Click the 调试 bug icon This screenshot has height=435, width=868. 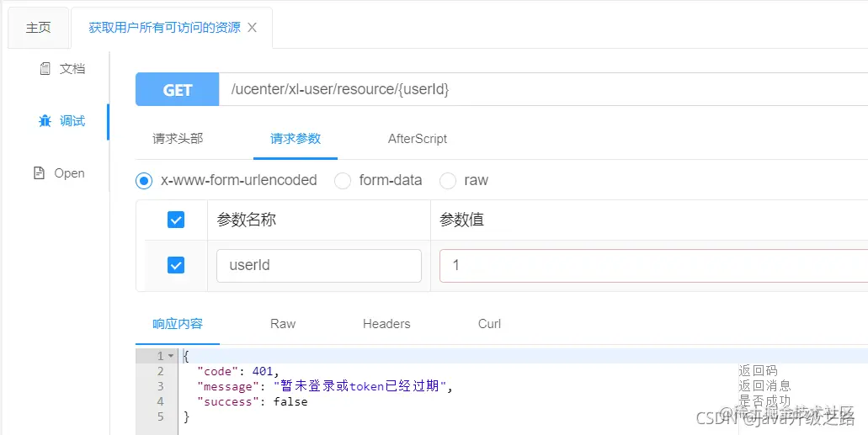45,120
